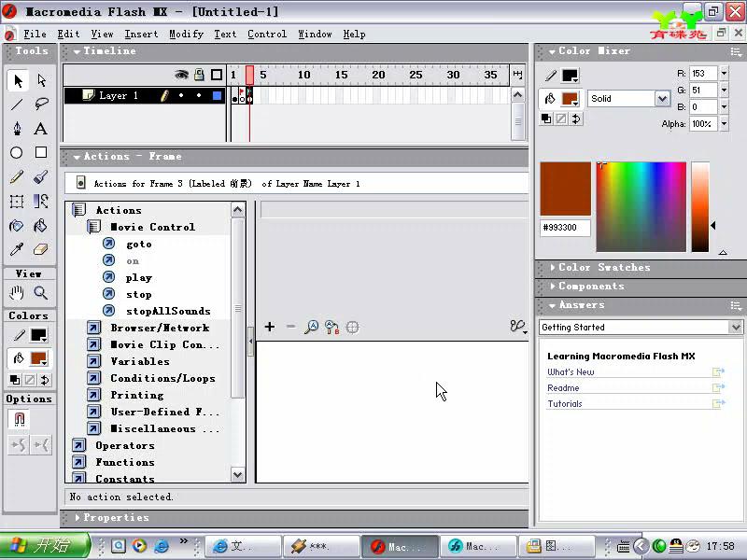Select the Fill Transform tool
The image size is (747, 560).
41,202
